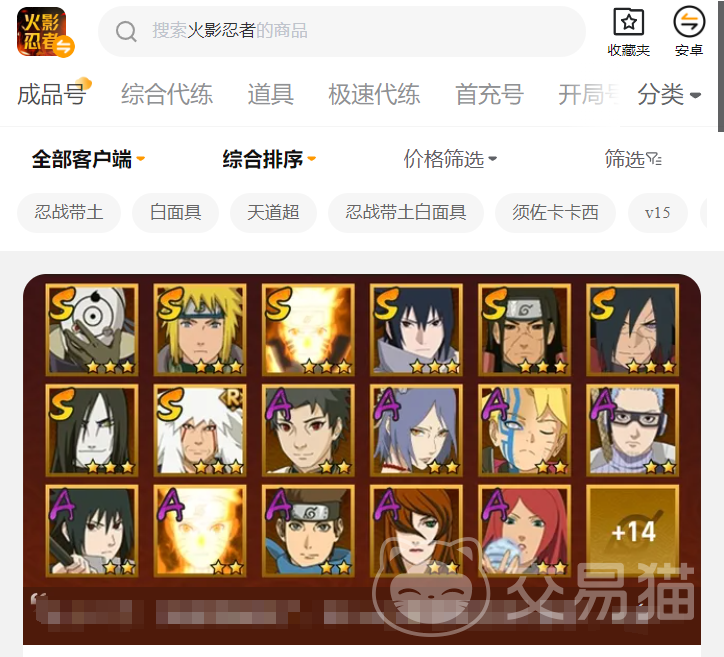Select the red-haired Kushina A-rank portrait

click(x=525, y=531)
